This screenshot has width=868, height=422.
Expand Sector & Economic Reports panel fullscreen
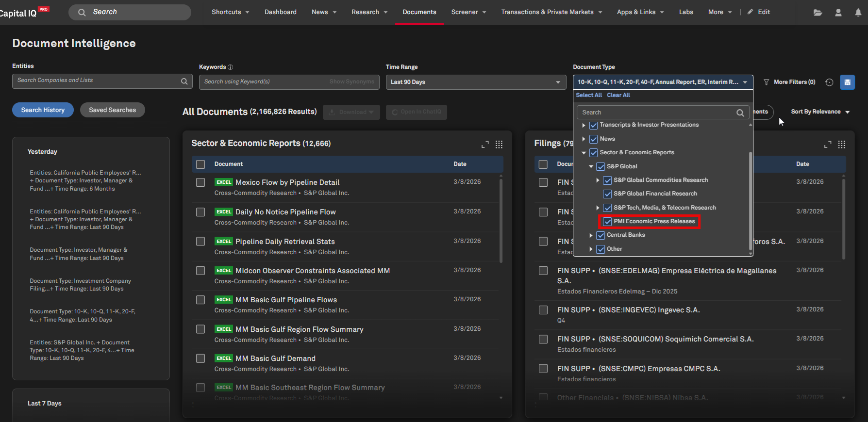click(x=485, y=145)
